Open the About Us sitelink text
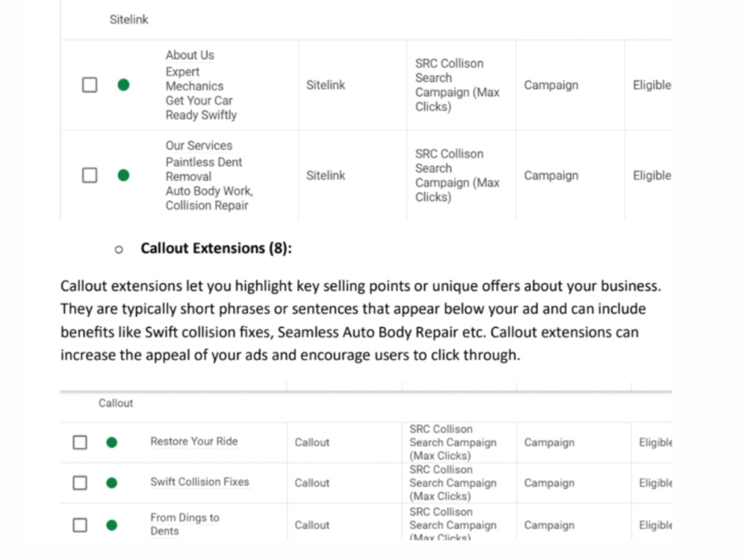 [190, 55]
